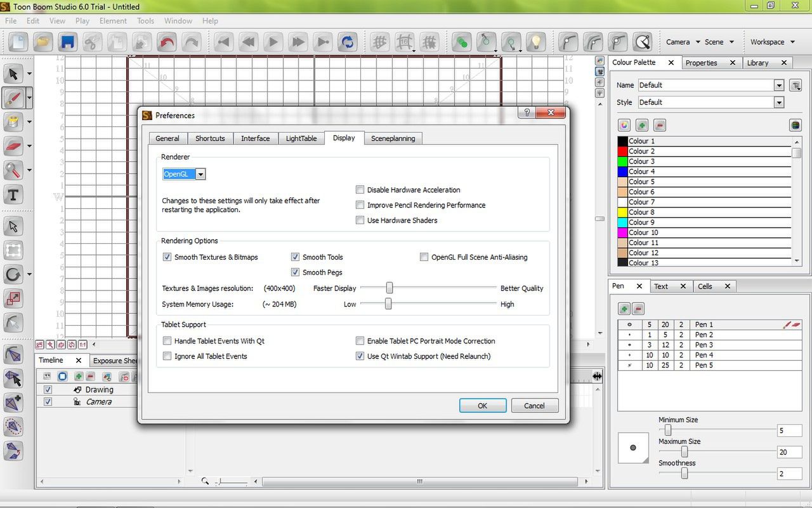Click OK in Preferences dialog
812x508 pixels.
pos(483,406)
